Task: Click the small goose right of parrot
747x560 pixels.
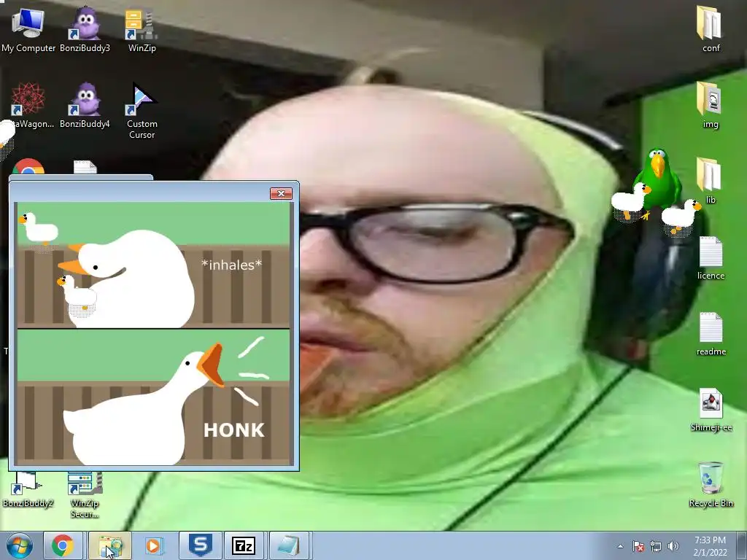Action: [681, 218]
